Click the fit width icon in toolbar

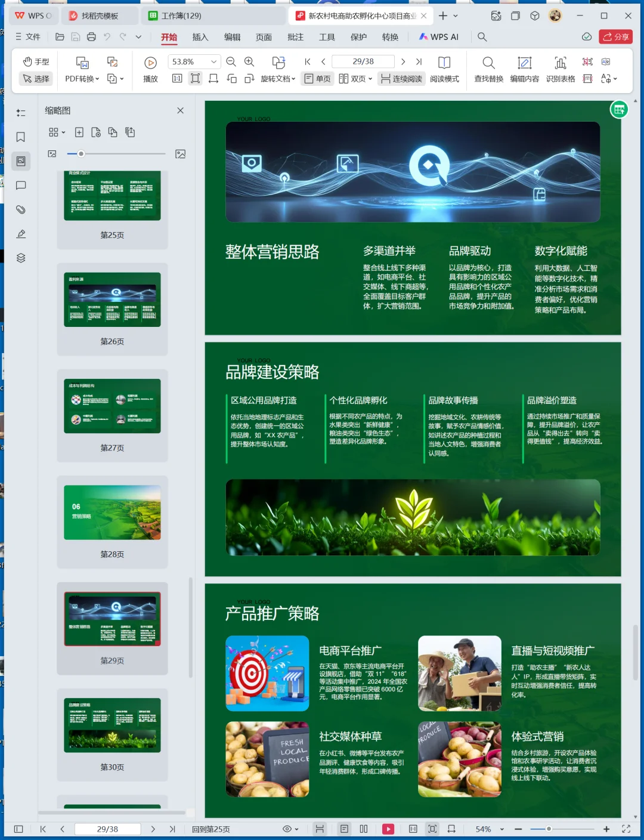(x=213, y=78)
